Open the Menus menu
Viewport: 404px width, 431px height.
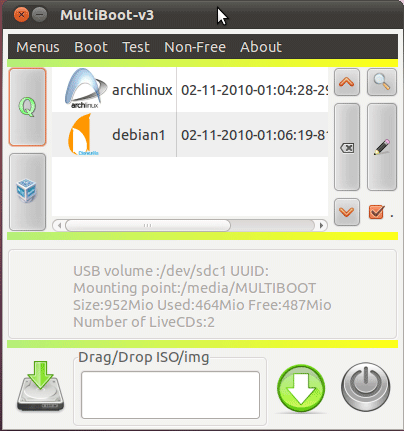coord(38,47)
